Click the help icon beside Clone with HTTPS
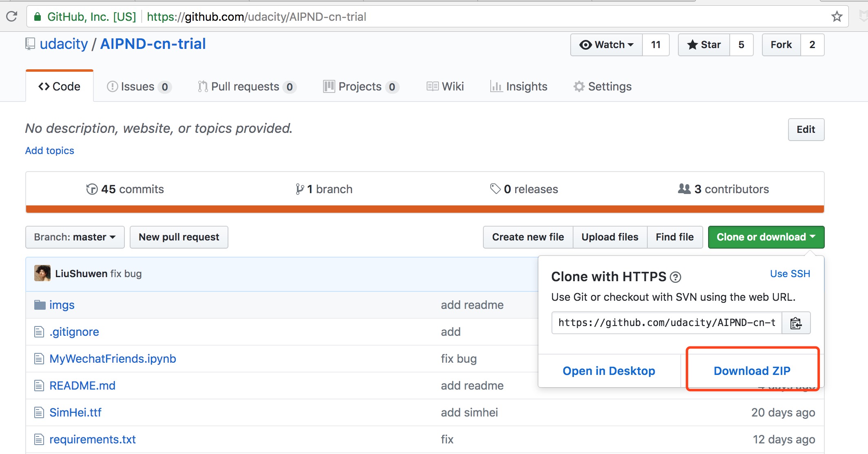The width and height of the screenshot is (868, 454). click(675, 277)
